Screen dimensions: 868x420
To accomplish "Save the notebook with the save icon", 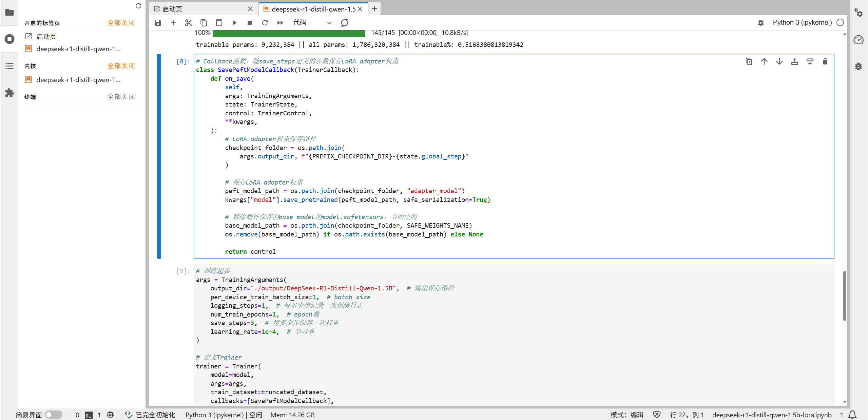I will click(158, 23).
